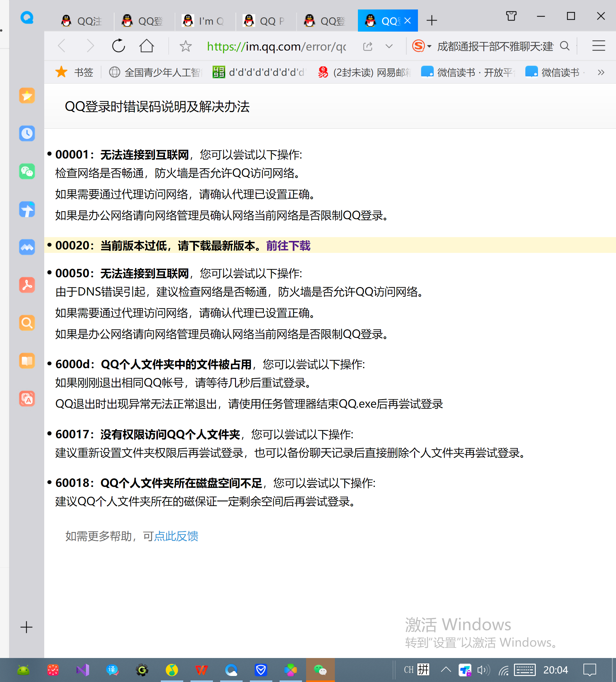Open the skin shirt icon in title bar
616x682 pixels.
click(511, 16)
